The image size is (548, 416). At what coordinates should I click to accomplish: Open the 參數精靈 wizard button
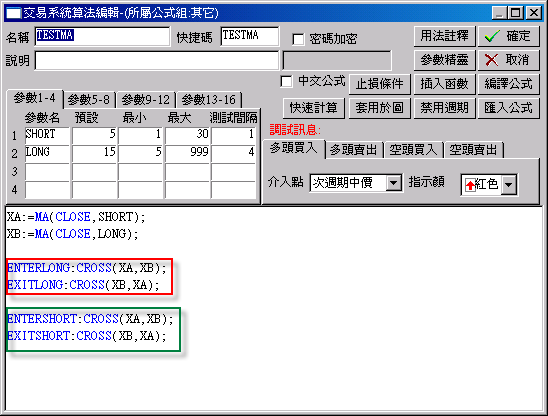(444, 60)
